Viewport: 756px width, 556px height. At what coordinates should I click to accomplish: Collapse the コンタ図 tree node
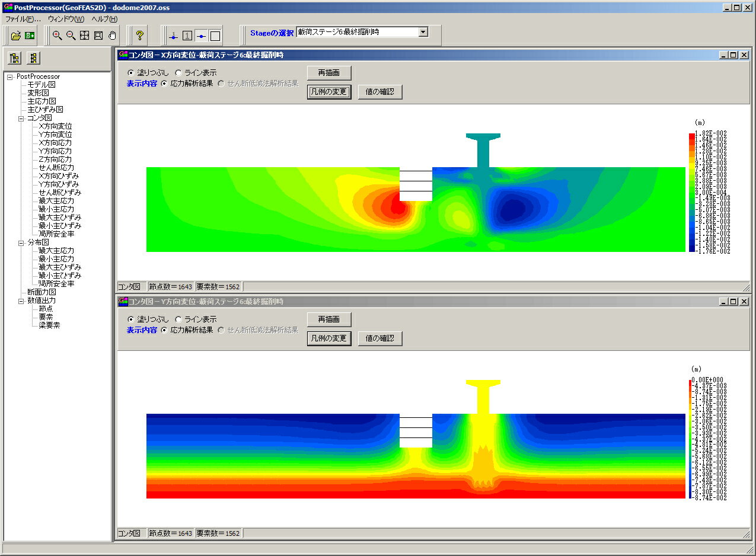pyautogui.click(x=21, y=118)
